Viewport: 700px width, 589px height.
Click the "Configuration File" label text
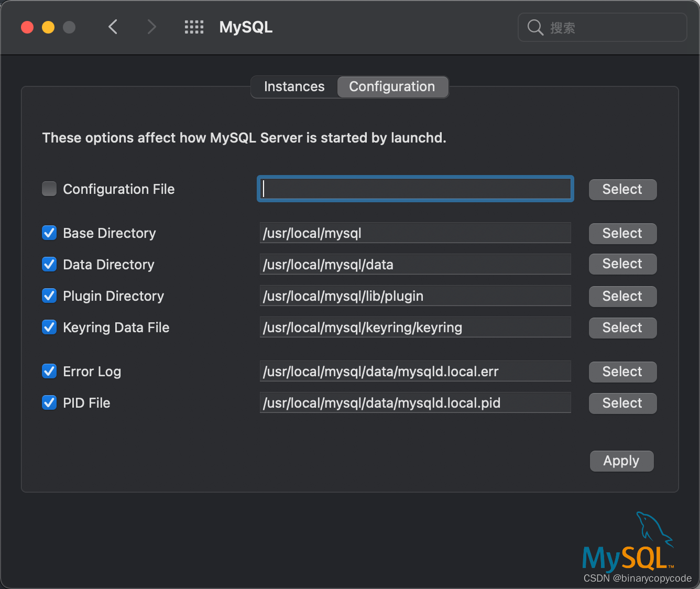119,189
